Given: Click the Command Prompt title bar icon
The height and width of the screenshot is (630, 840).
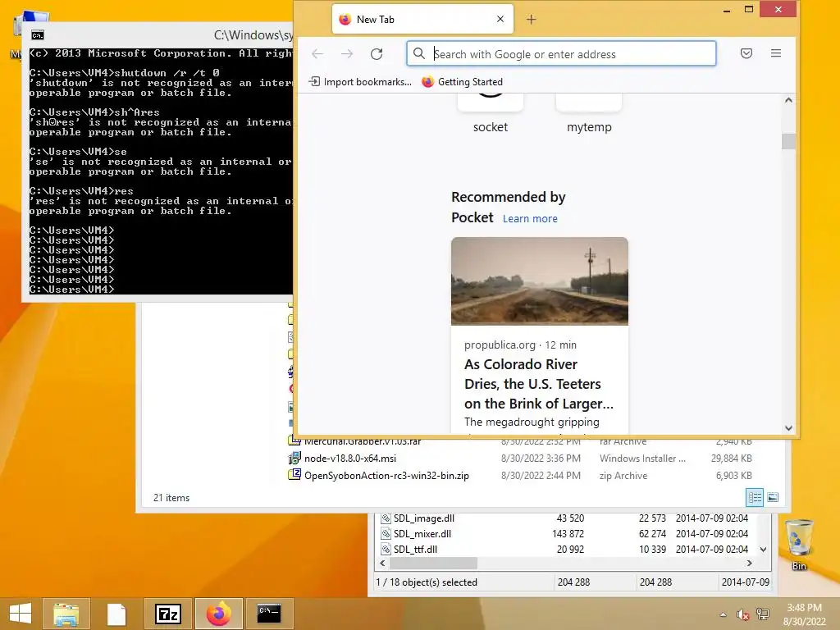Looking at the screenshot, I should click(38, 35).
